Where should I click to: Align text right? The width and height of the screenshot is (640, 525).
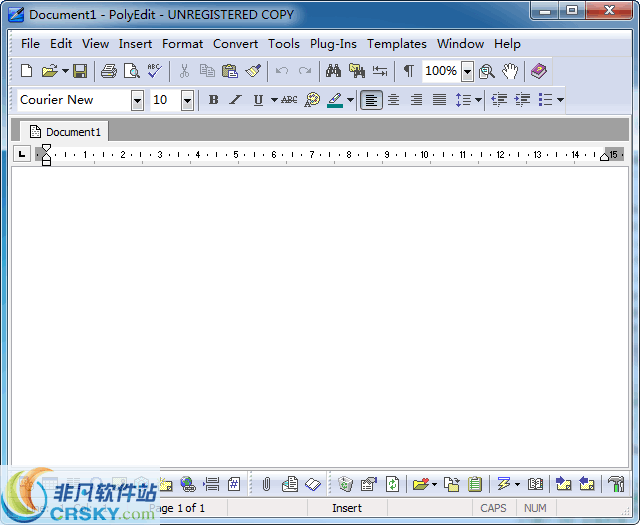click(x=416, y=100)
